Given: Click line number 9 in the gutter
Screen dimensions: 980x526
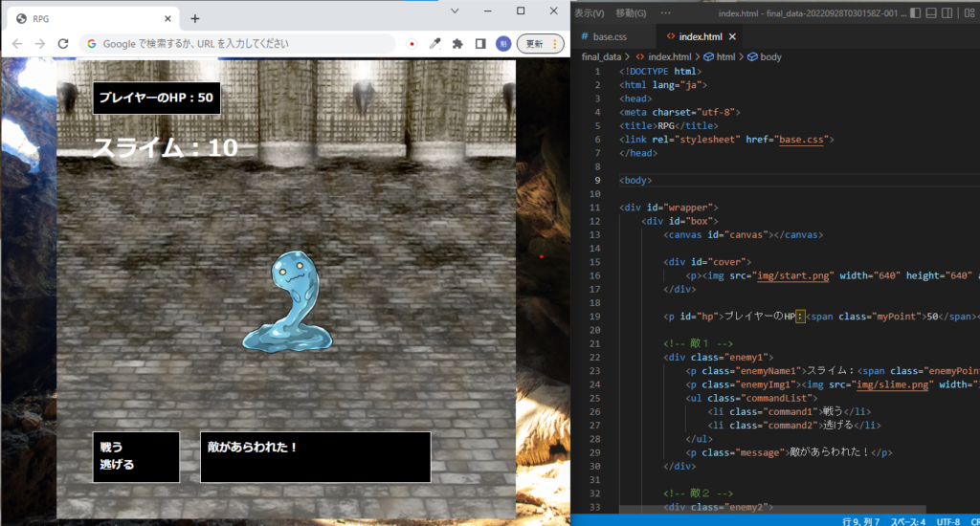Looking at the screenshot, I should pos(597,181).
